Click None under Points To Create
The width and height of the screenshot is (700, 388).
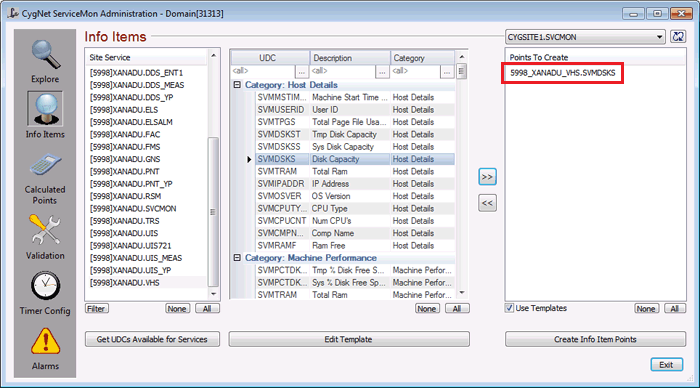(646, 309)
